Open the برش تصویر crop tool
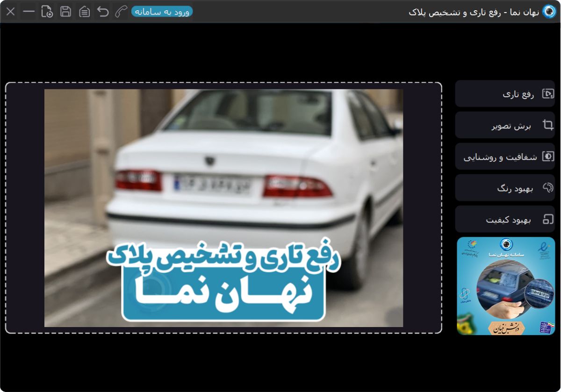Screen dimensions: 561x392 pyautogui.click(x=505, y=125)
